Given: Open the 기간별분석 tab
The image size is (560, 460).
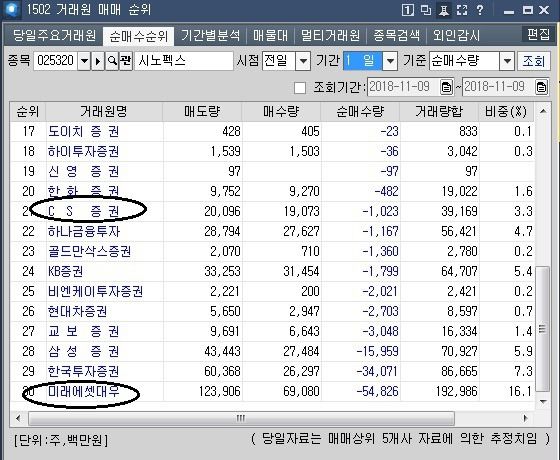Looking at the screenshot, I should click(x=211, y=36).
